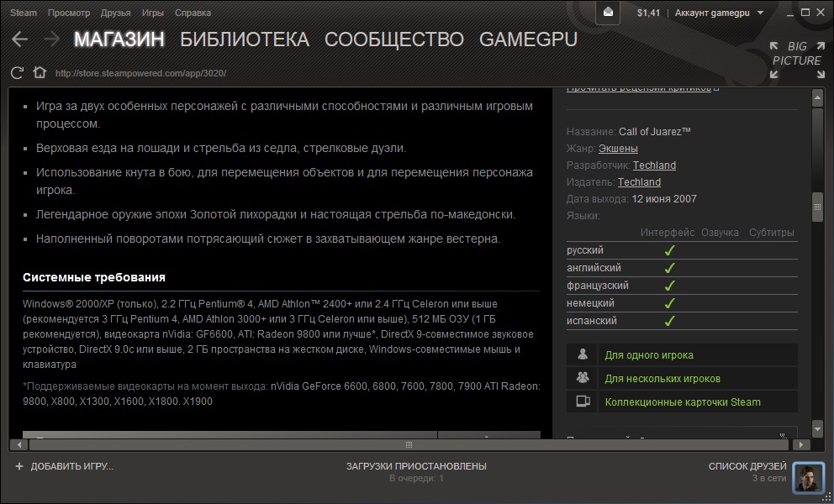The image size is (834, 504).
Task: Open the home page icon
Action: click(40, 72)
